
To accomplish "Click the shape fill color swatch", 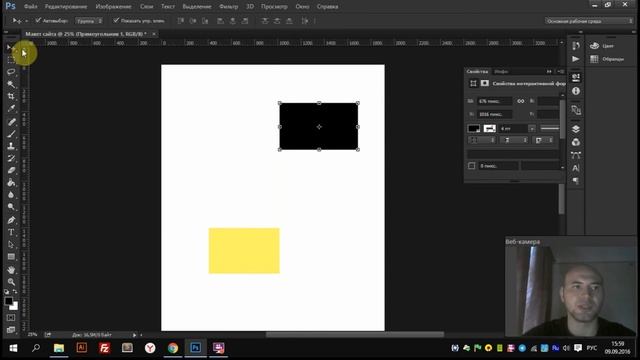I will click(x=474, y=129).
